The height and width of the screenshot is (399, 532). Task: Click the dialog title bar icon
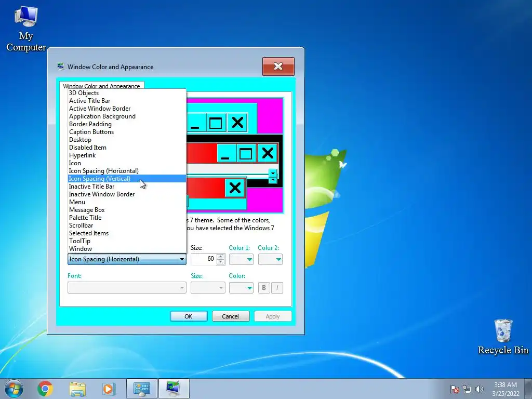(x=61, y=66)
